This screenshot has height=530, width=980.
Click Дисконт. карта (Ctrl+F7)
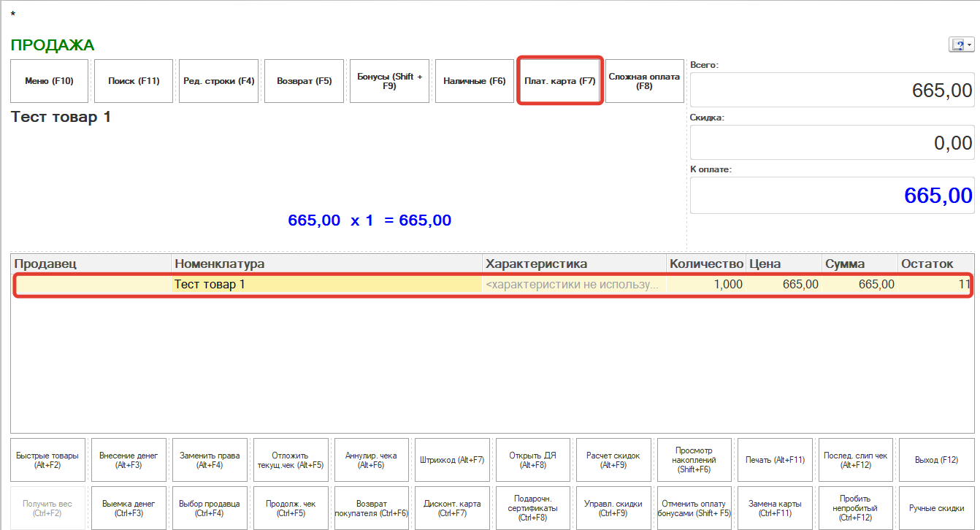[x=452, y=508]
